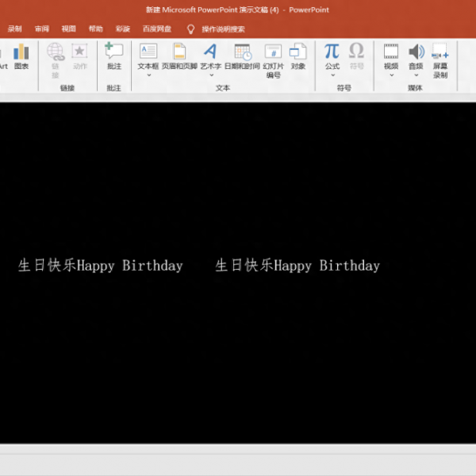
Task: Expand the 公式 equation dropdown arrow
Action: pyautogui.click(x=332, y=75)
